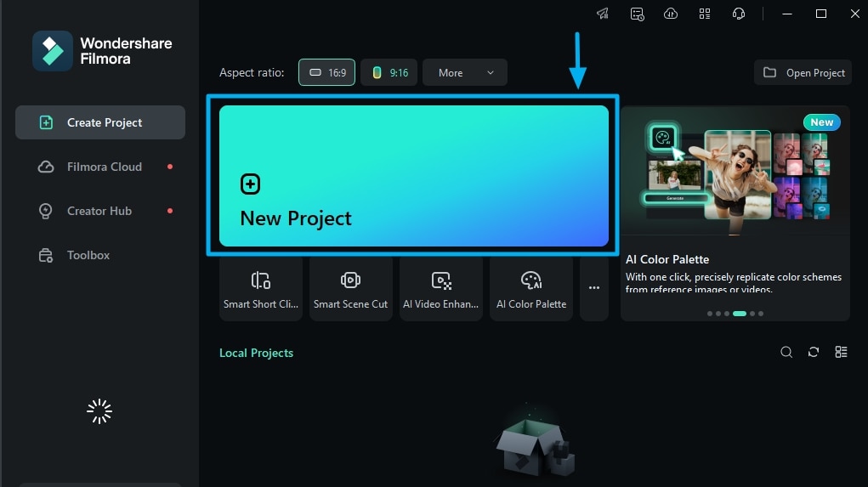The width and height of the screenshot is (868, 487).
Task: Open the apps grid icon in title bar
Action: point(704,14)
